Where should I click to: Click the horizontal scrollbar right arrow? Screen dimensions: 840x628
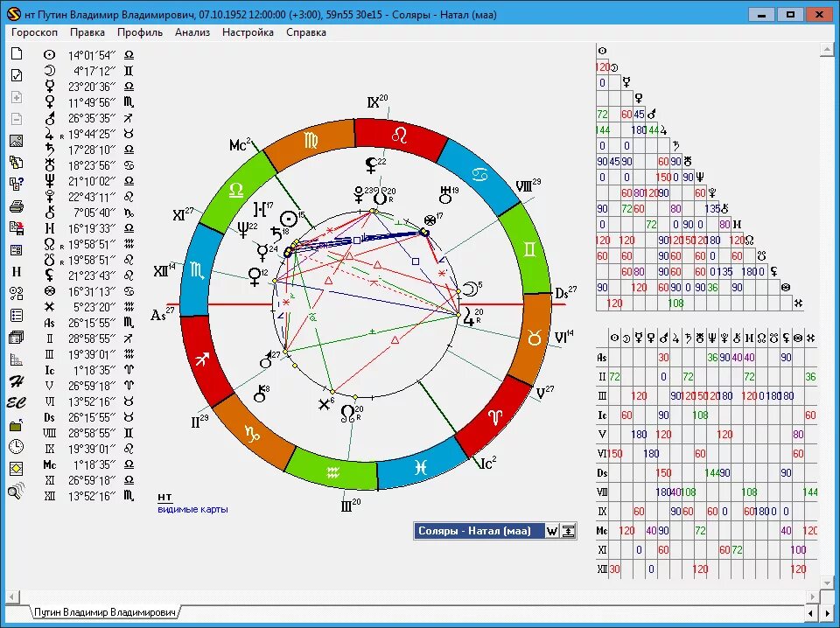point(813,597)
